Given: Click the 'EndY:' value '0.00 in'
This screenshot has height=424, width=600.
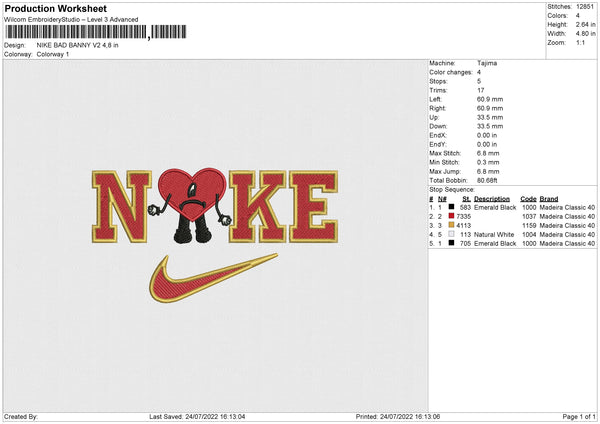Looking at the screenshot, I should (x=487, y=144).
